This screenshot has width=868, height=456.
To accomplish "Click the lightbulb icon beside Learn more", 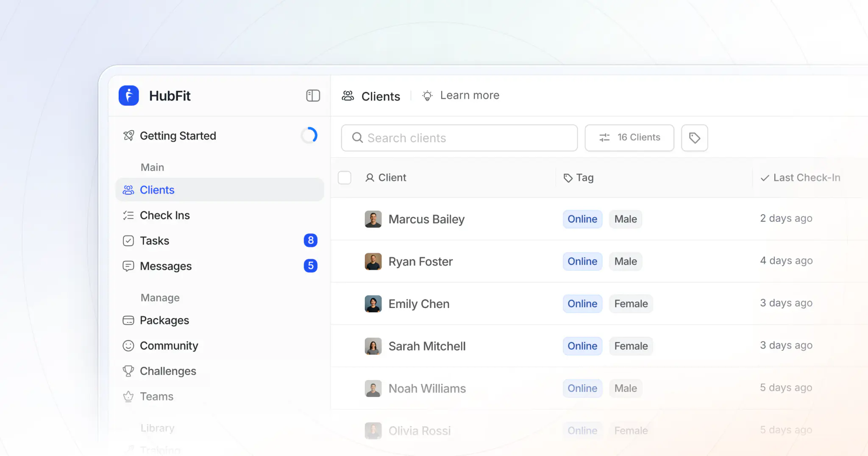I will (428, 96).
